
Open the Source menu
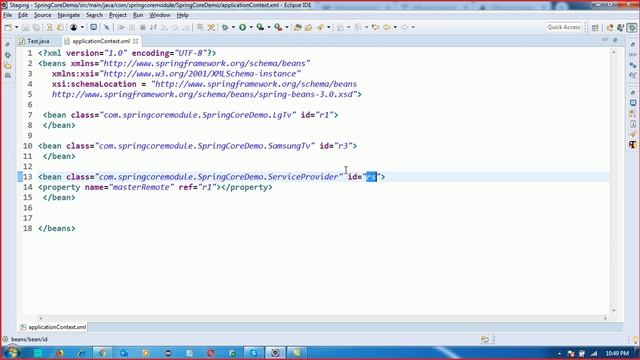click(x=42, y=15)
